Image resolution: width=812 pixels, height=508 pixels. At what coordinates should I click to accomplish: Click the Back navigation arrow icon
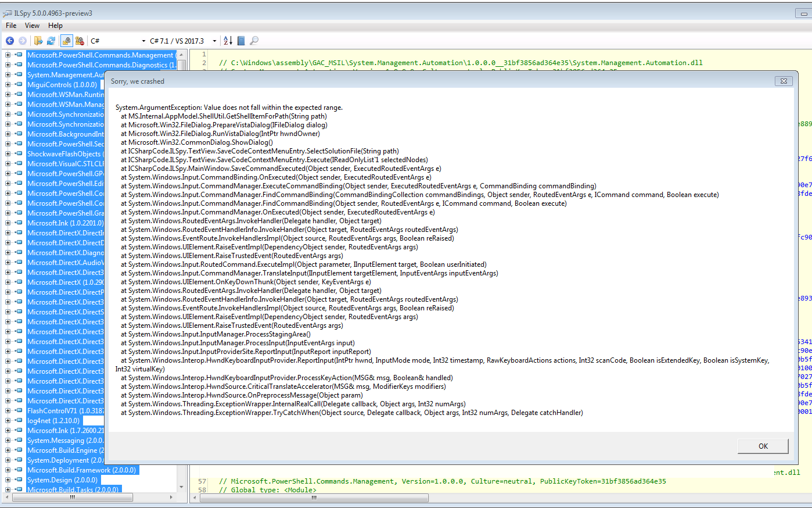pos(10,41)
